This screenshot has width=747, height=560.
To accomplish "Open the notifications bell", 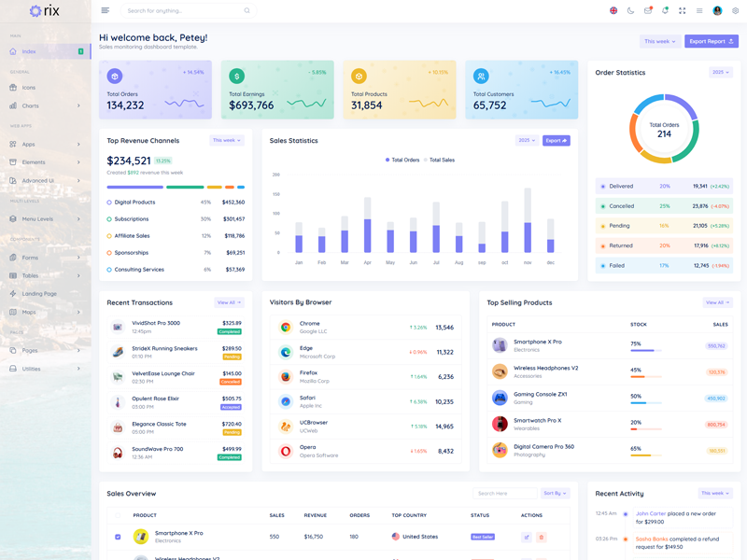I will [x=665, y=10].
